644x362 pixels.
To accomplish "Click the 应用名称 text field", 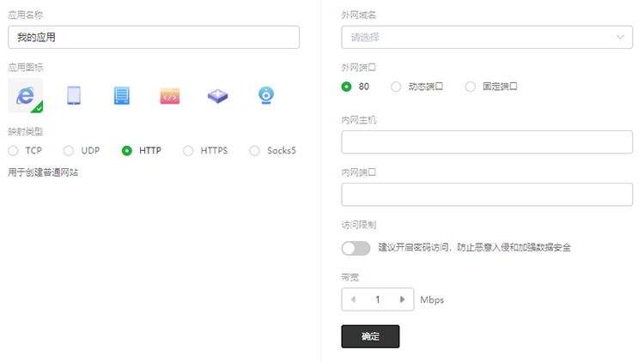I will (154, 37).
